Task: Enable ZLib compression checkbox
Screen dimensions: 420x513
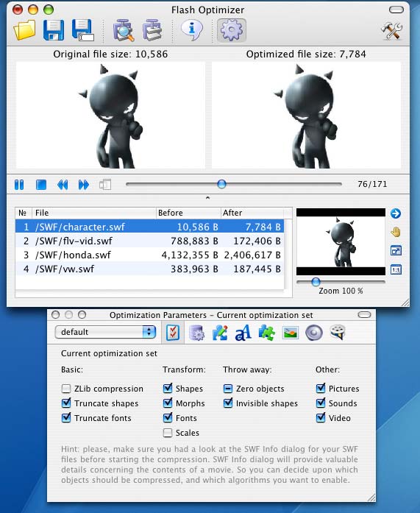Action: point(66,389)
